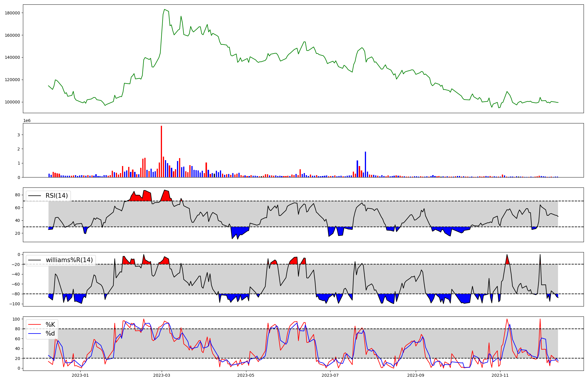Click the RSI(14) legend label
This screenshot has height=382, width=588.
56,196
